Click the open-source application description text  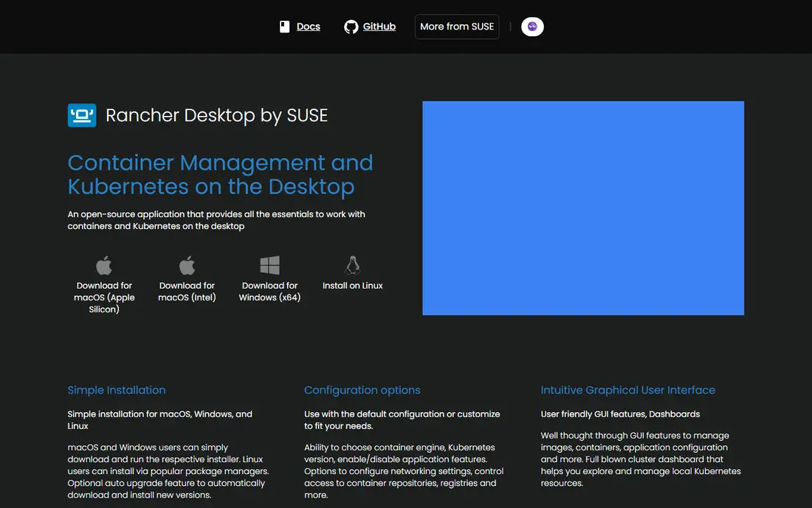pyautogui.click(x=216, y=220)
